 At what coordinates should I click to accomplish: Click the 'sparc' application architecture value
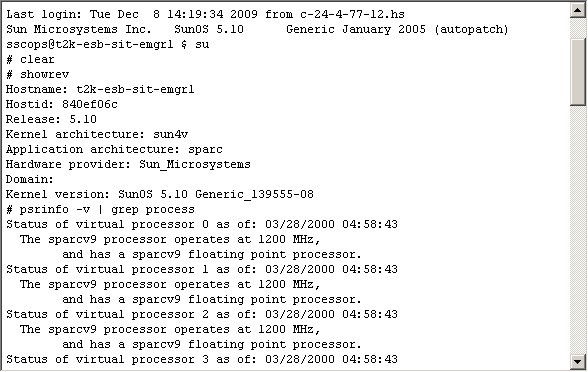point(205,149)
